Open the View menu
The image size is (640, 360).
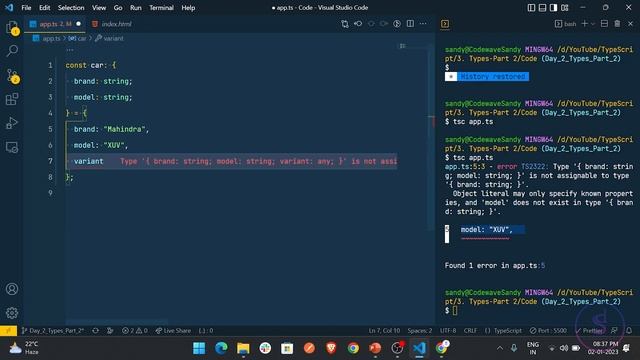click(x=99, y=8)
